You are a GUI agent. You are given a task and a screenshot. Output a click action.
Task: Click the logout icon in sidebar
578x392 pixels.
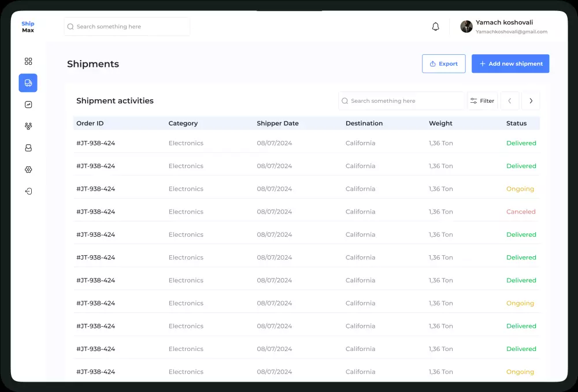point(28,191)
